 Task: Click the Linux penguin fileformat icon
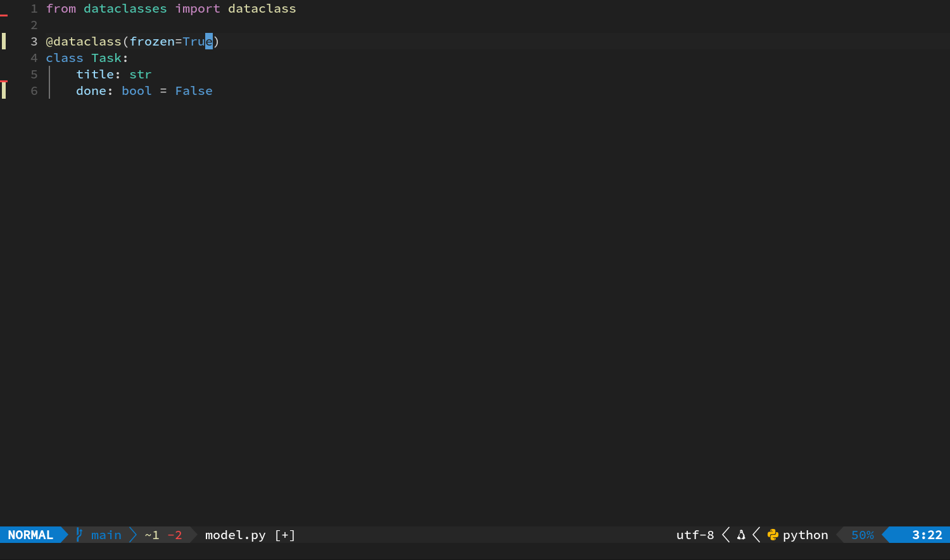coord(741,535)
